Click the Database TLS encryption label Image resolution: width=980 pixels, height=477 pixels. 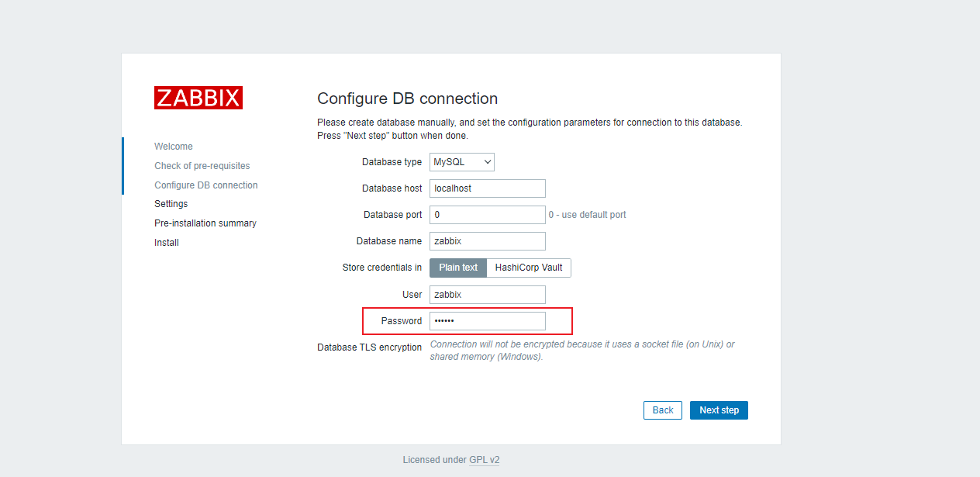370,347
